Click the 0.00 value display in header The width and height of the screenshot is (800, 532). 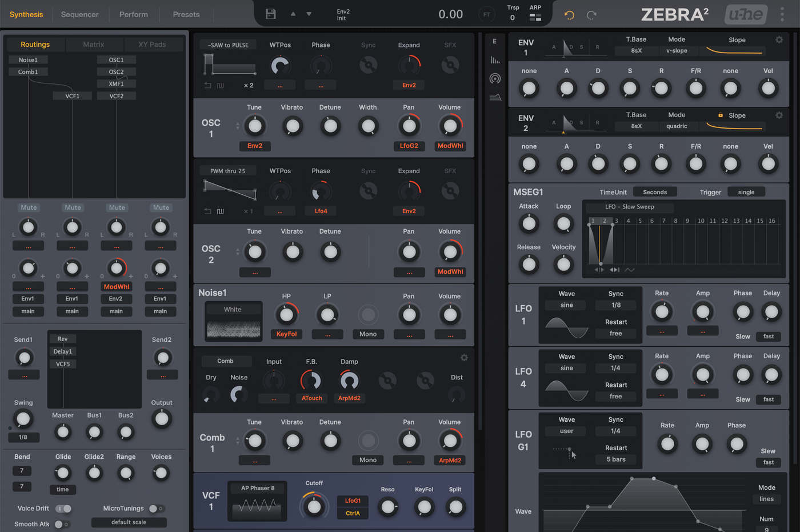pos(450,14)
